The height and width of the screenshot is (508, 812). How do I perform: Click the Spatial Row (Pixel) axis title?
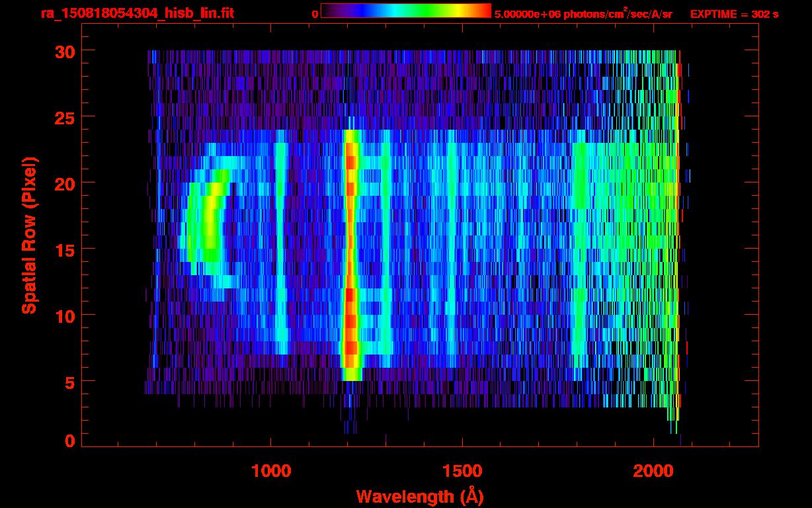[x=29, y=235]
